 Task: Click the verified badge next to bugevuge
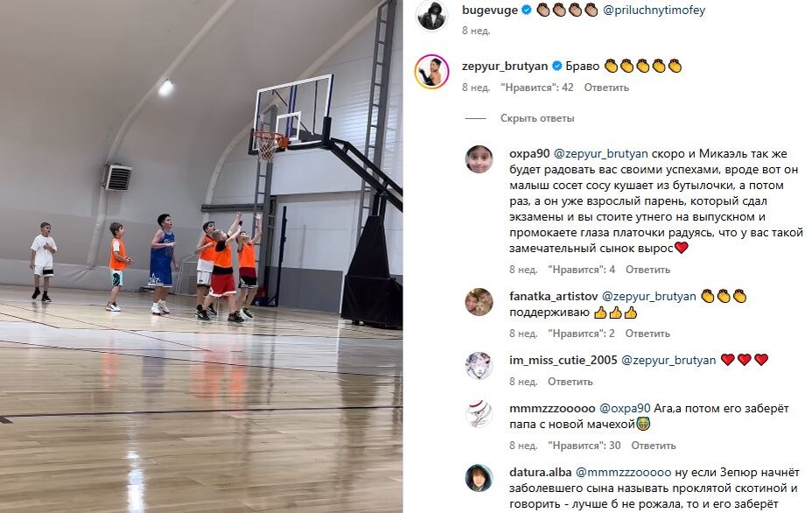[x=527, y=10]
